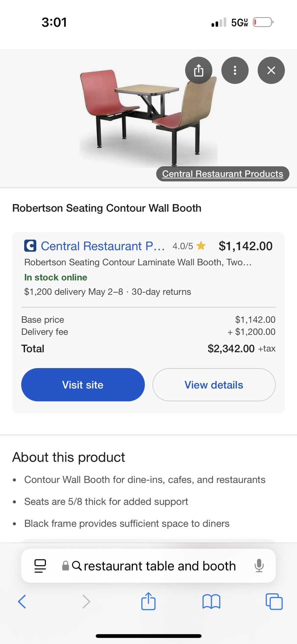The height and width of the screenshot is (644, 297).
Task: Open the Central Restaurant P… seller name
Action: pos(103,246)
